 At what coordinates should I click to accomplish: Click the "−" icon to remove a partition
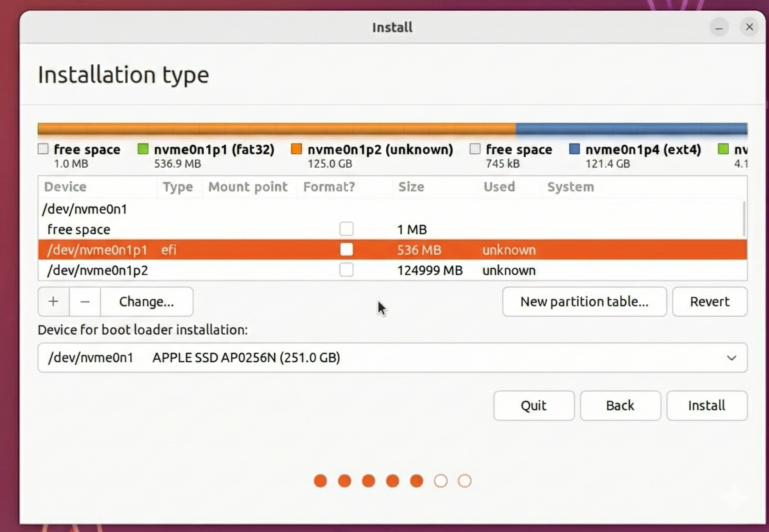point(84,302)
